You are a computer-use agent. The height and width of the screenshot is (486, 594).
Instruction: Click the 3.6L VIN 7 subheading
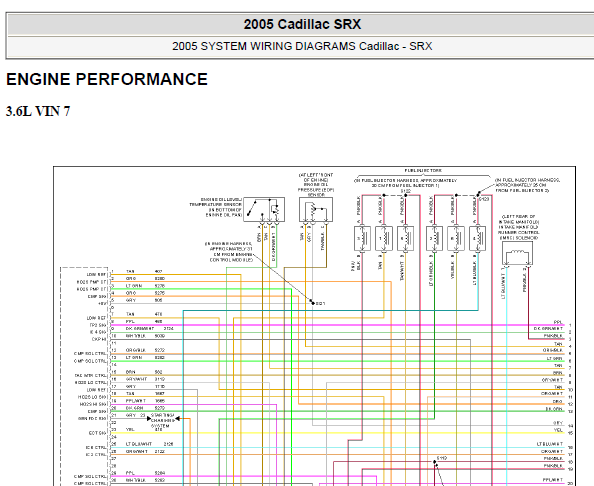coord(38,111)
